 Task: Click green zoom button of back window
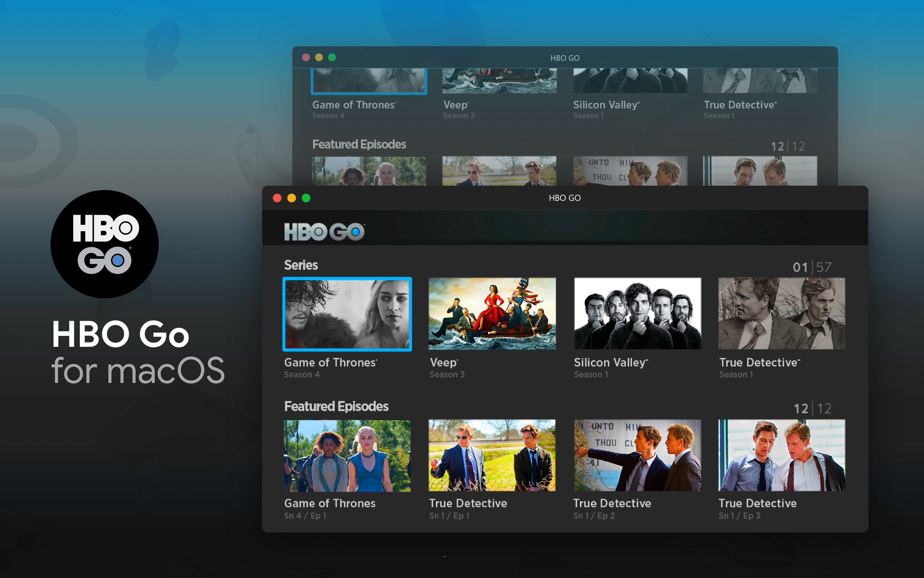click(332, 57)
